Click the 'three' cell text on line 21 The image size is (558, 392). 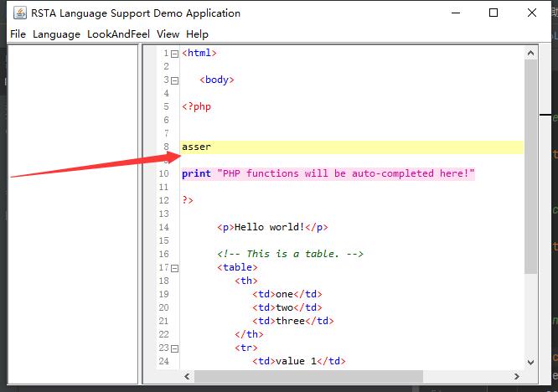[291, 321]
